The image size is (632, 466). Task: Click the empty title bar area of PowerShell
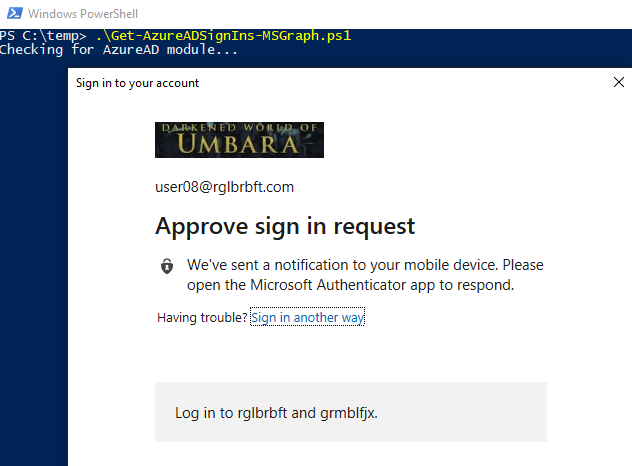point(400,13)
